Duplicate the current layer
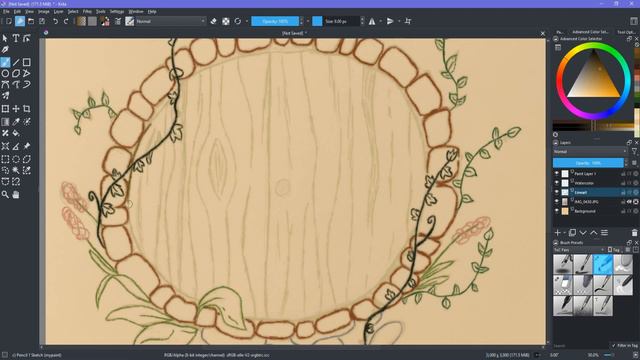This screenshot has height=360, width=640. (x=572, y=233)
